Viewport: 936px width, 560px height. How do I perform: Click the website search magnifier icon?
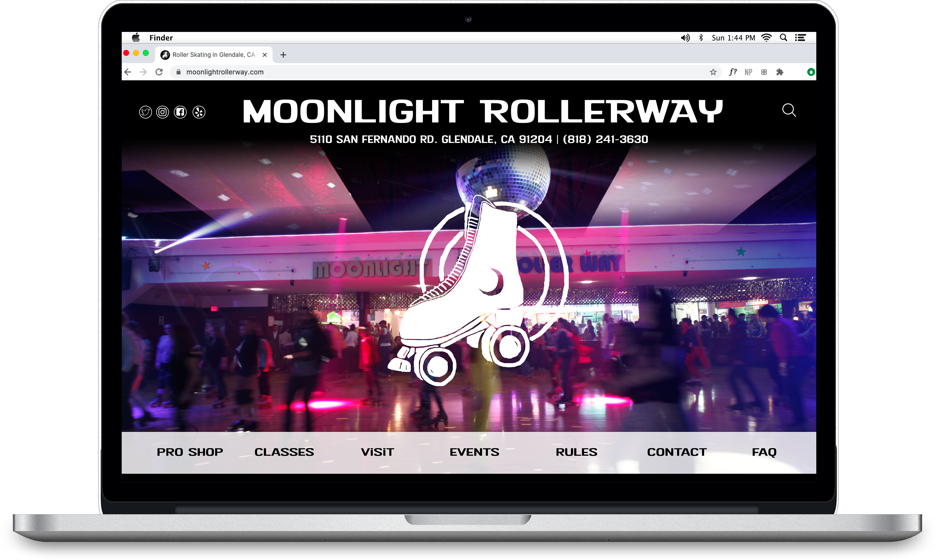789,110
